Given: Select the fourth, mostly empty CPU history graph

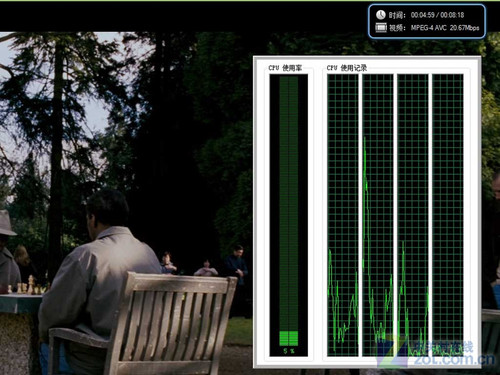Looking at the screenshot, I should 448,215.
